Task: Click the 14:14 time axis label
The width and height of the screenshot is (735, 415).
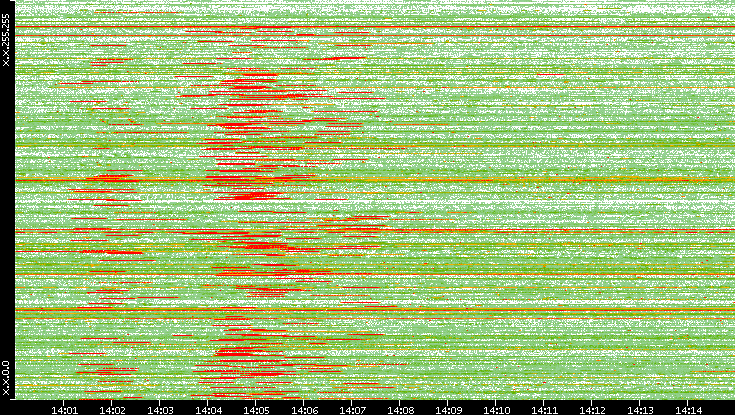Action: [x=688, y=410]
